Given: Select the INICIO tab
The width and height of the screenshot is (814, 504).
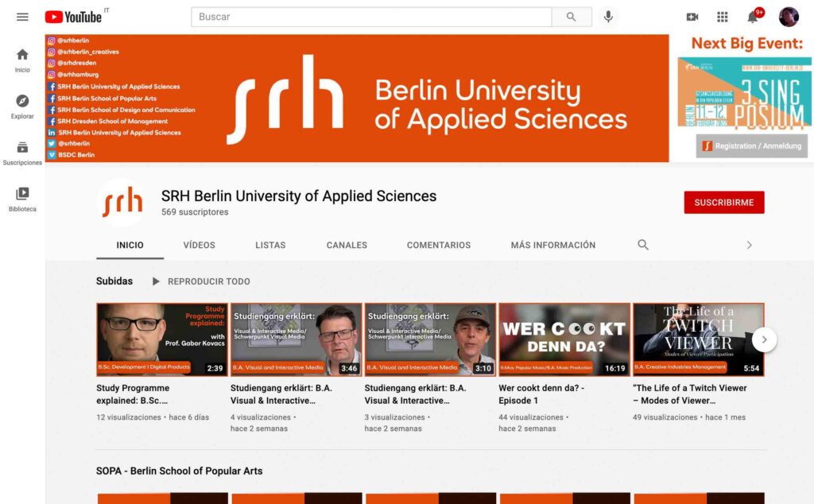Looking at the screenshot, I should (130, 245).
